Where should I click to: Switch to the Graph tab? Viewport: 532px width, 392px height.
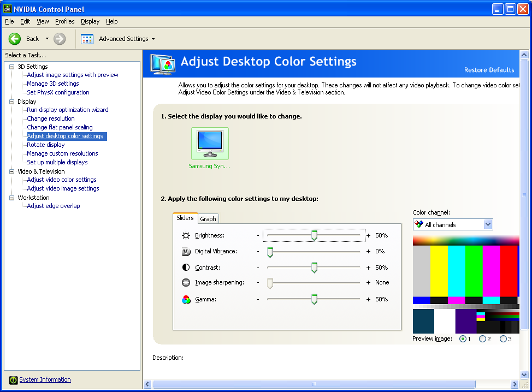pos(208,218)
